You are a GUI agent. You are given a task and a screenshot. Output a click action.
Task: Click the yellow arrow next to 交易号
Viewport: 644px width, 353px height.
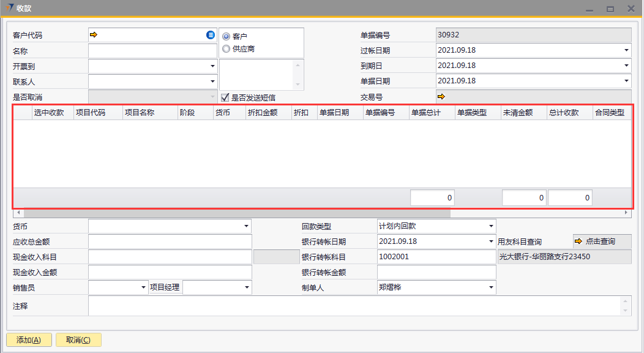tap(441, 96)
